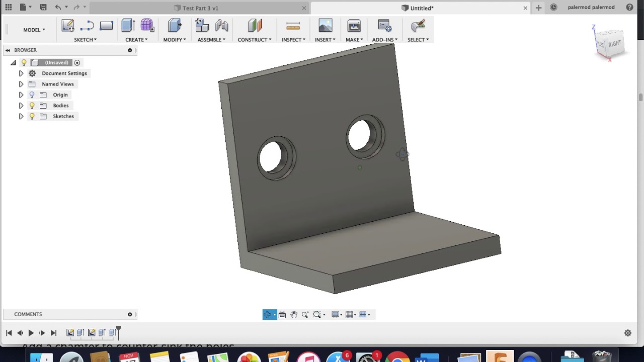This screenshot has width=644, height=362.
Task: Jump to the timeline beginning
Action: (9, 333)
